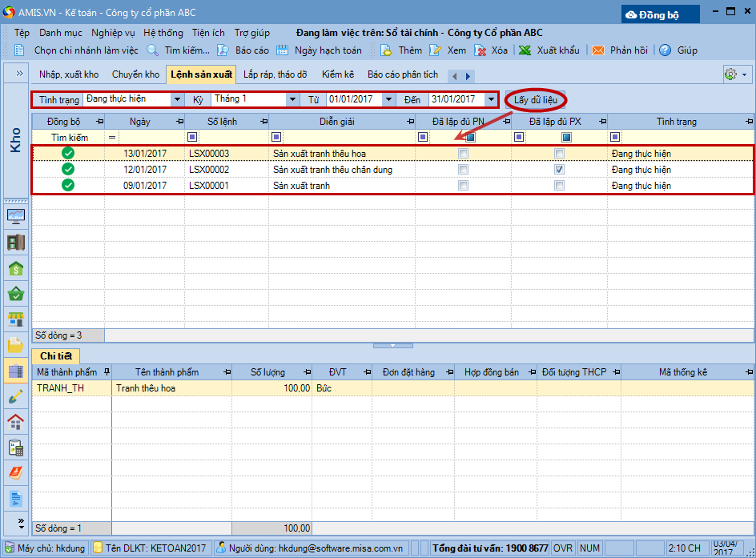Image resolution: width=756 pixels, height=558 pixels.
Task: Switch to the Kiểm kê tab
Action: pyautogui.click(x=338, y=74)
